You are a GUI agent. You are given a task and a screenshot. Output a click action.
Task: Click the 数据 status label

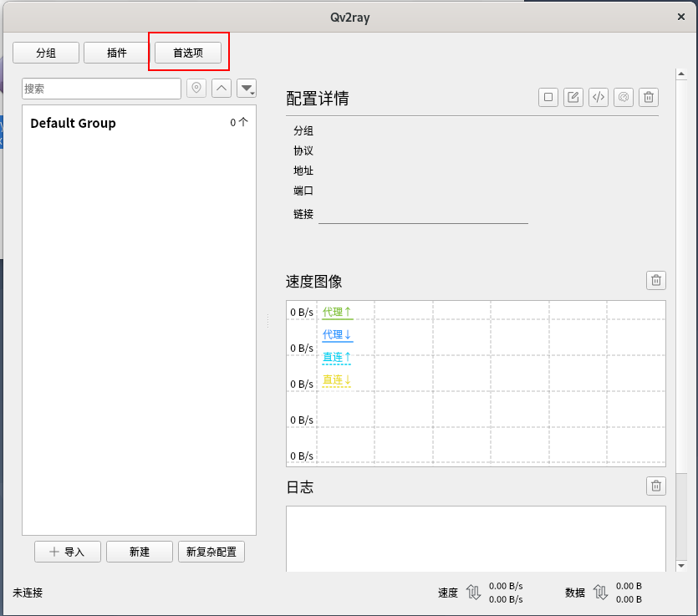click(x=575, y=593)
